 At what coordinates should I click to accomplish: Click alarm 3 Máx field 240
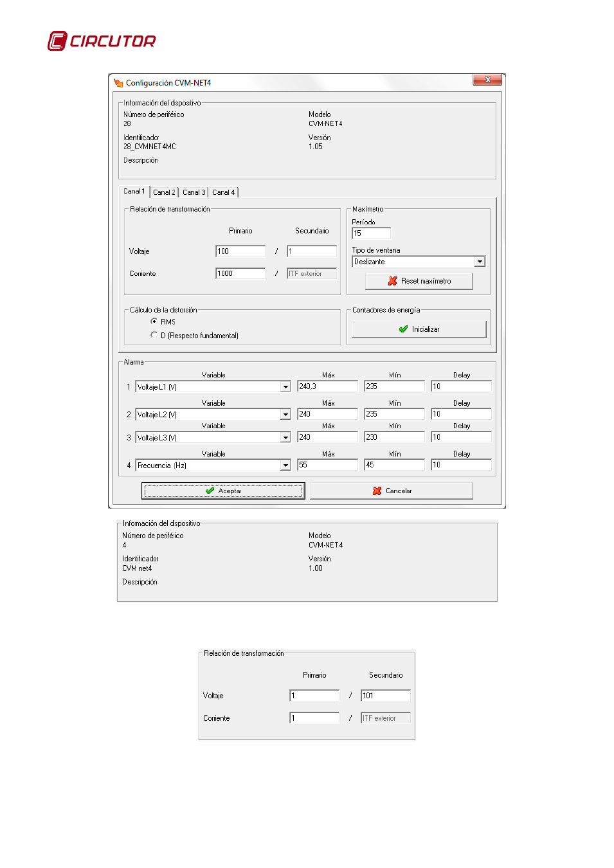tap(327, 437)
